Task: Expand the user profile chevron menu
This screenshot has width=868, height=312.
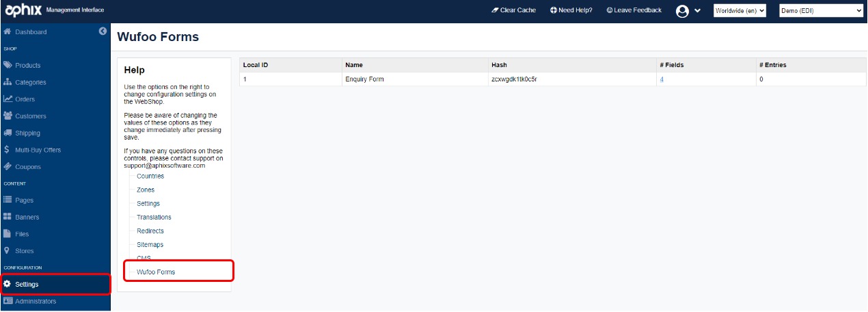Action: (x=697, y=11)
